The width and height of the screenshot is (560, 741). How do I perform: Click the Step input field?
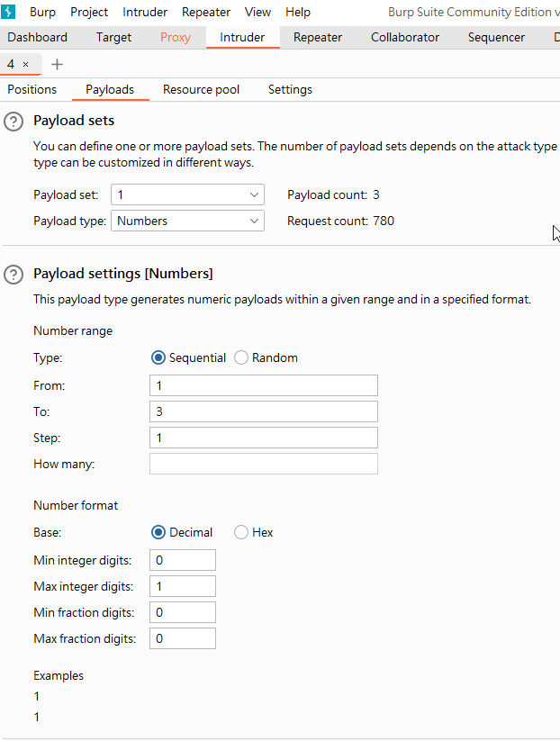[264, 438]
